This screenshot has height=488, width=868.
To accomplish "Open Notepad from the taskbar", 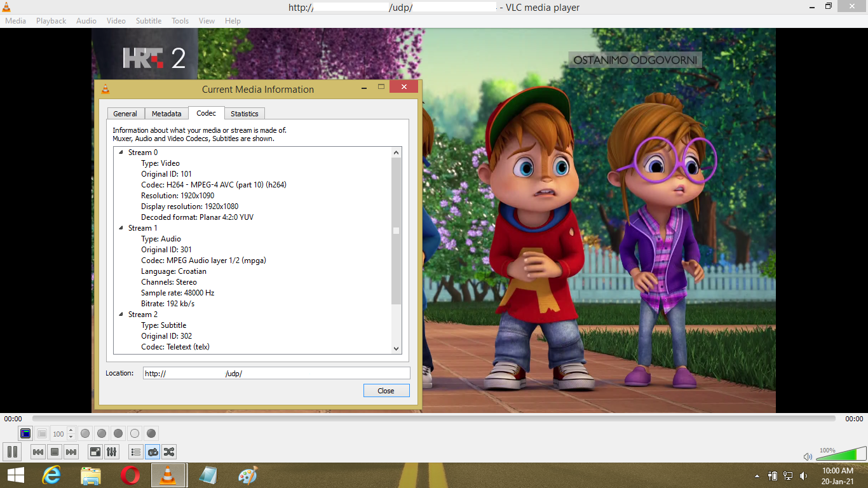I will (208, 475).
